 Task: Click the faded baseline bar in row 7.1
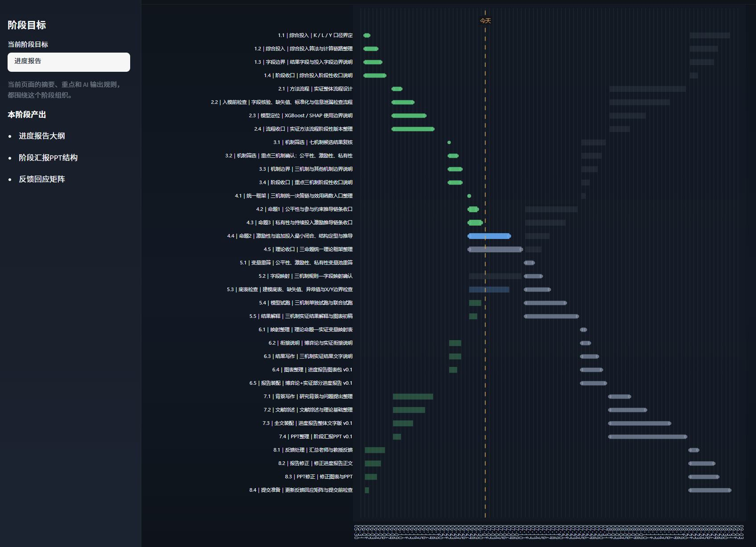tap(413, 396)
